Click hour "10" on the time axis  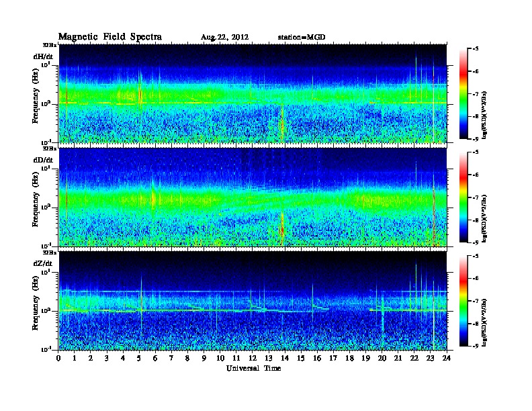[220, 358]
